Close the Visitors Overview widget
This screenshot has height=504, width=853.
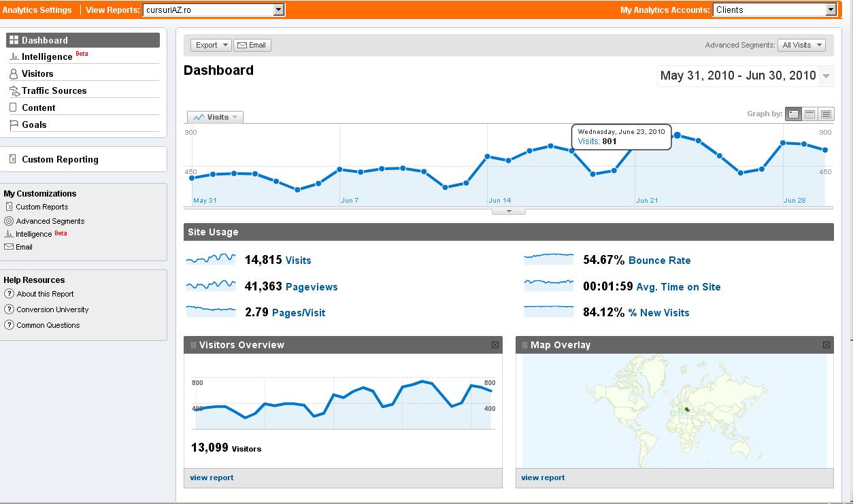point(495,345)
